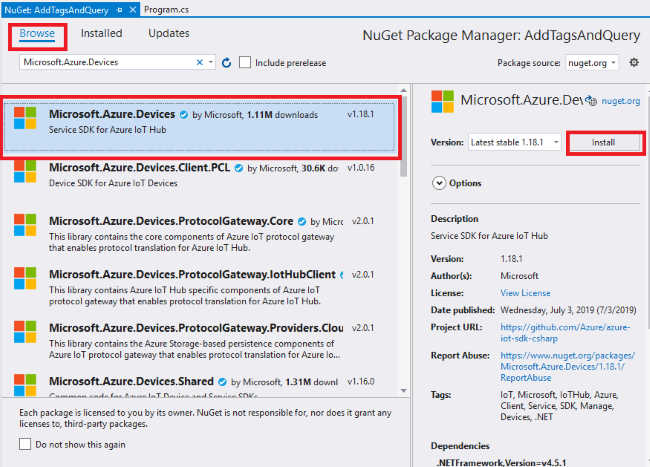Click the refresh icon beside search box

pos(227,63)
